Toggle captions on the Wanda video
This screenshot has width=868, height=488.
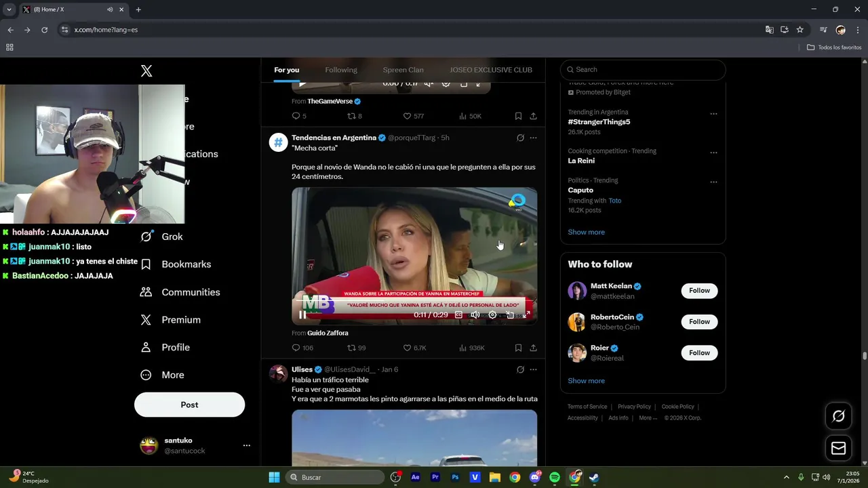458,314
